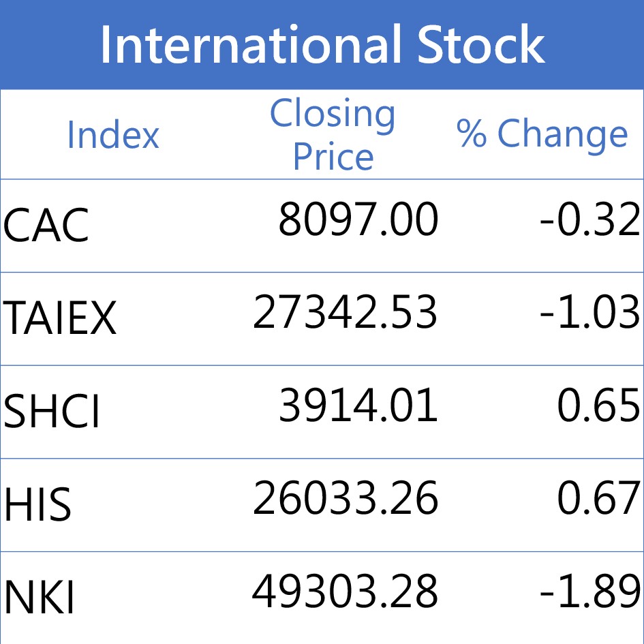The image size is (644, 644).
Task: Select the NKI index row label
Action: point(40,598)
